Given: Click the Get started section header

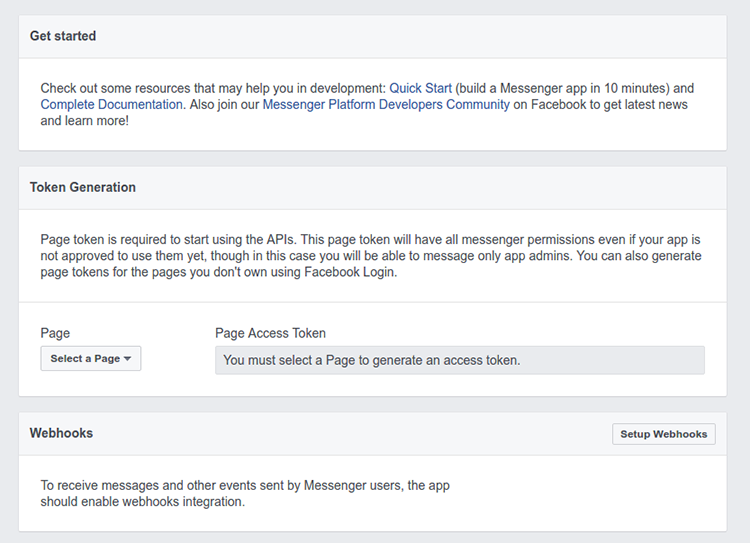Looking at the screenshot, I should [x=63, y=36].
